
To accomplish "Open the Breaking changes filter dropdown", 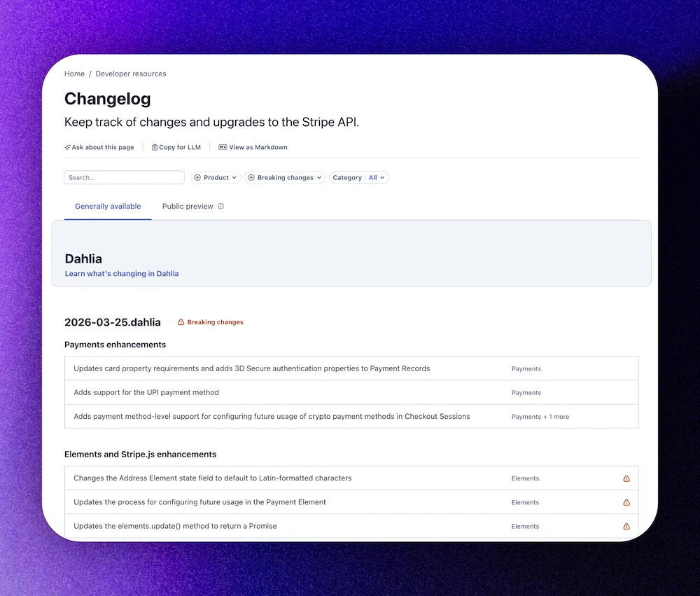I will 285,177.
